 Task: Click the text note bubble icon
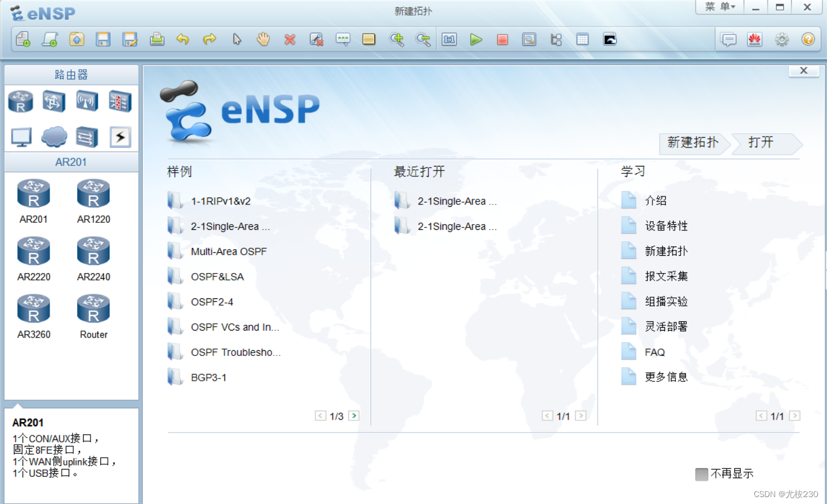pos(343,39)
